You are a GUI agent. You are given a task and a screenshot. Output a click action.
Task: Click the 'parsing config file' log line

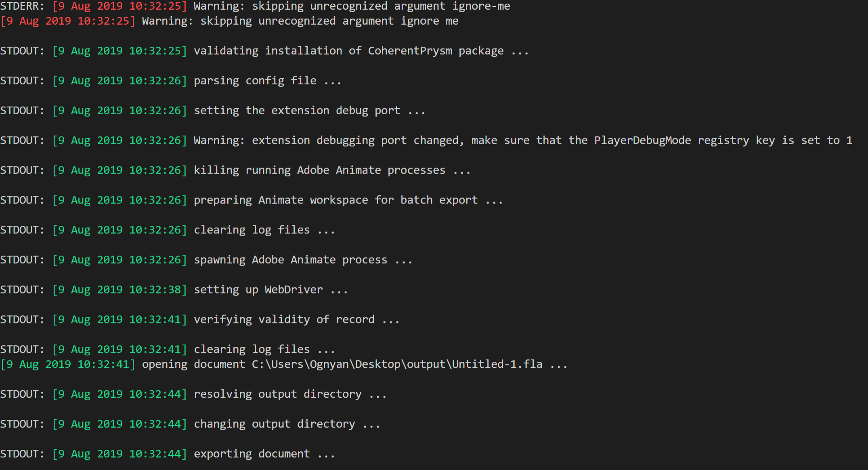(171, 81)
